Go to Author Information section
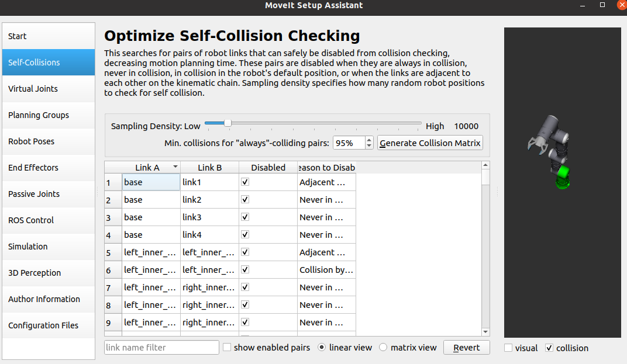The width and height of the screenshot is (627, 364). tap(49, 299)
